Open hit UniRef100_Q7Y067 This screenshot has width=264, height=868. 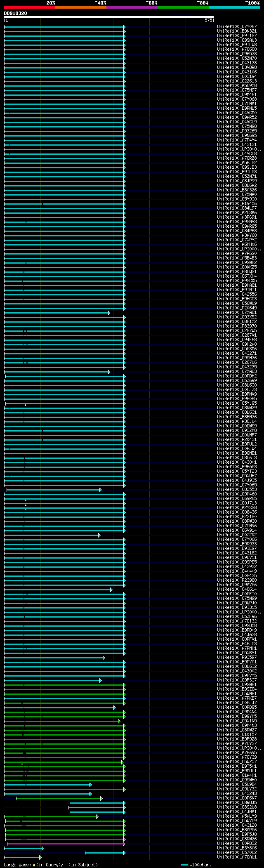237,27
